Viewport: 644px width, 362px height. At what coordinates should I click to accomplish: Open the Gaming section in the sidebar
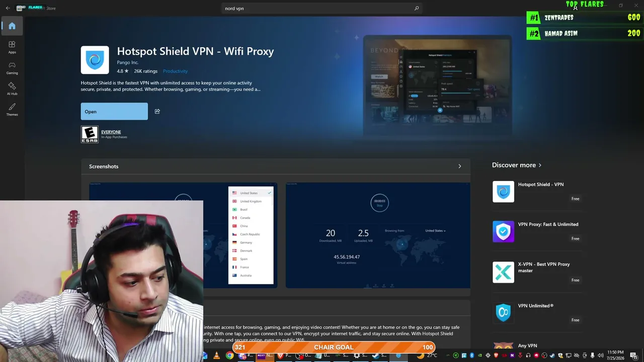pyautogui.click(x=12, y=68)
